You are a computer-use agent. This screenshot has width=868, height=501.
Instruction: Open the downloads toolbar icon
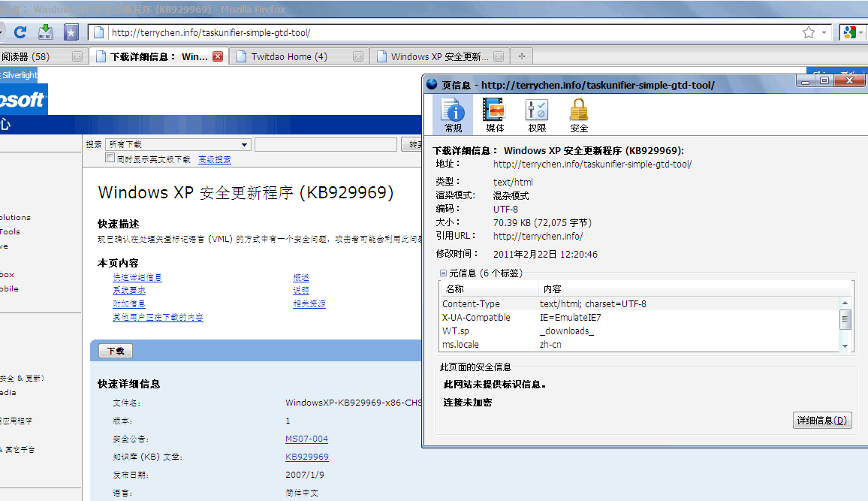(45, 32)
